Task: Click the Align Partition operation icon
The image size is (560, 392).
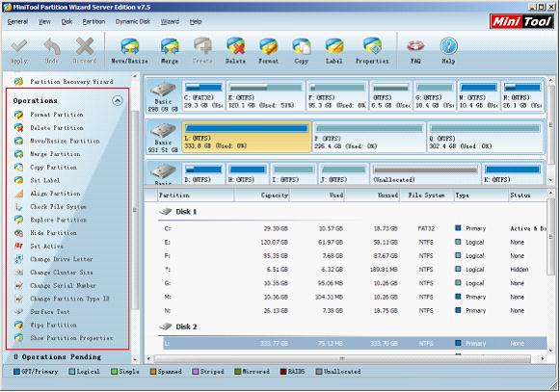Action: click(18, 194)
